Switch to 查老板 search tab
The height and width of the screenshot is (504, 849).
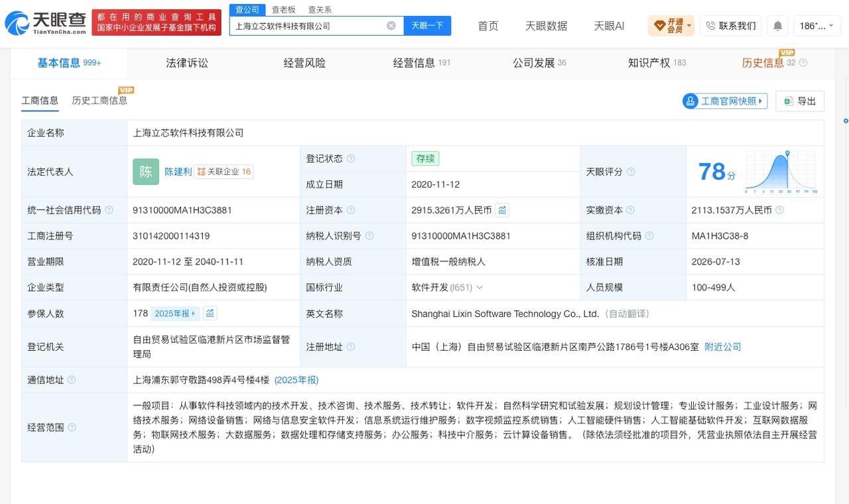tap(283, 9)
